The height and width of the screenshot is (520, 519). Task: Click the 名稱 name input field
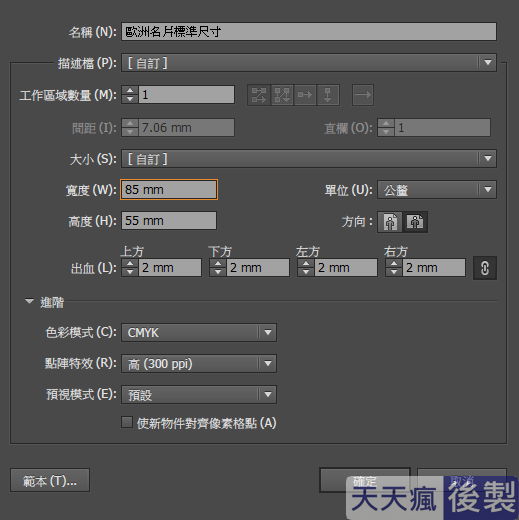(309, 32)
